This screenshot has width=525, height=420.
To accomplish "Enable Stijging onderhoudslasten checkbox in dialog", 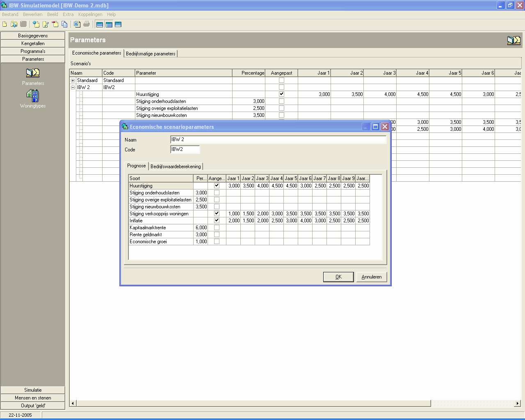I will pyautogui.click(x=217, y=192).
